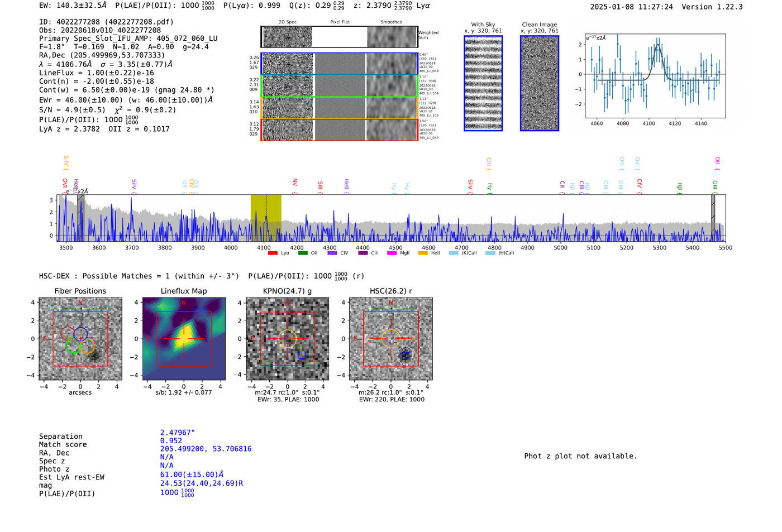782x532 pixels.
Task: Open the With Sky cutout image
Action: [483, 83]
